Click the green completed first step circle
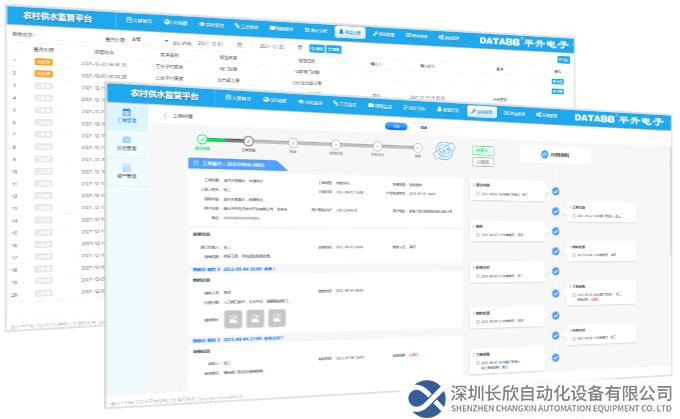680x419 pixels. pos(202,141)
